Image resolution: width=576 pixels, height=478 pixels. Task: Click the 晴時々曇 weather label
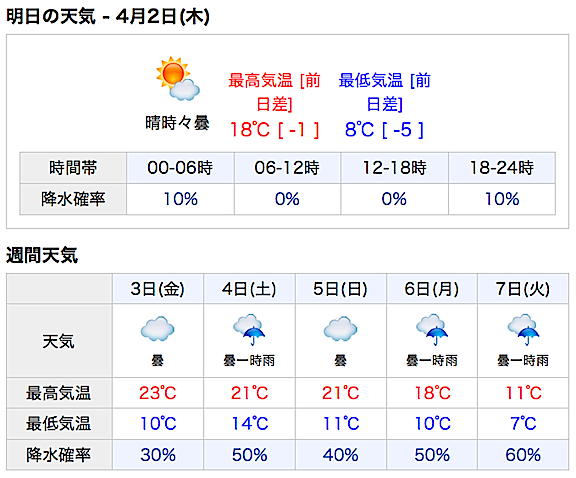pos(177,123)
